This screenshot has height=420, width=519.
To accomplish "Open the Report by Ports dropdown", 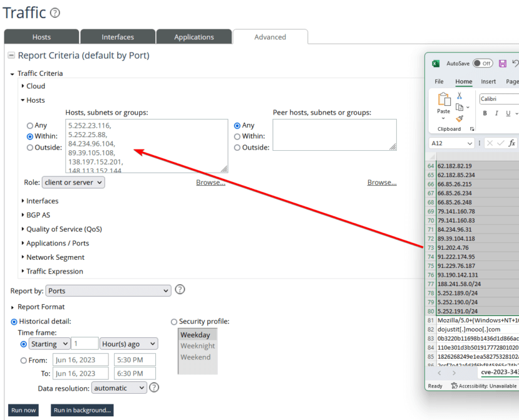I will [108, 291].
